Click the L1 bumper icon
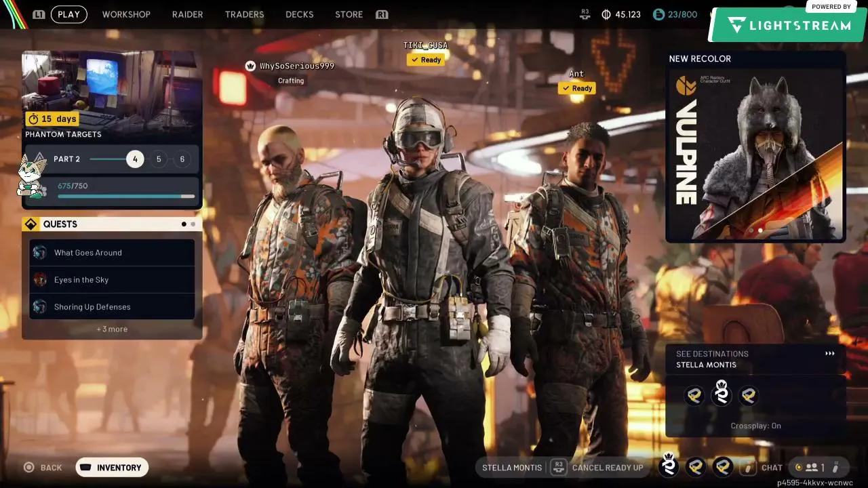 (x=39, y=14)
